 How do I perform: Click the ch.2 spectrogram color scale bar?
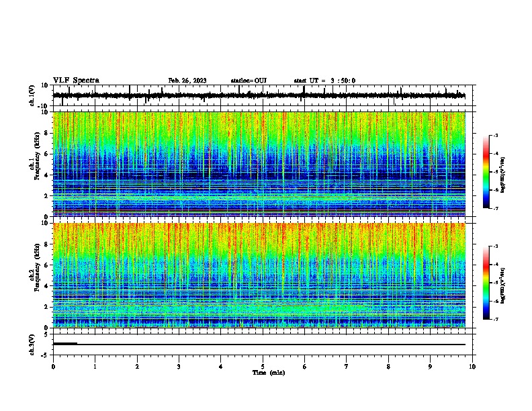pyautogui.click(x=486, y=283)
